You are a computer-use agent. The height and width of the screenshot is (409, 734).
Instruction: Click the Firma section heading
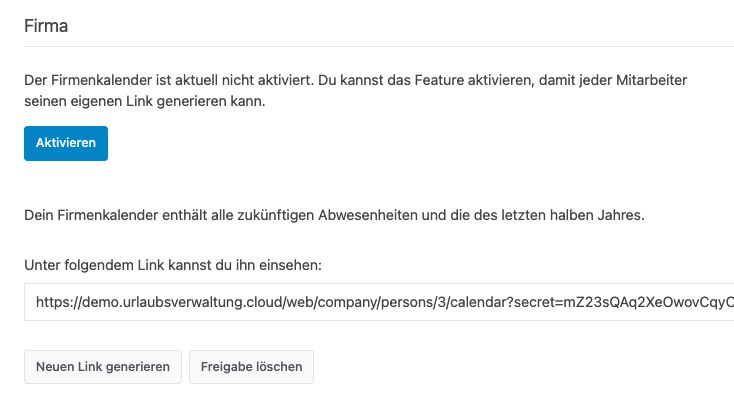click(x=46, y=26)
